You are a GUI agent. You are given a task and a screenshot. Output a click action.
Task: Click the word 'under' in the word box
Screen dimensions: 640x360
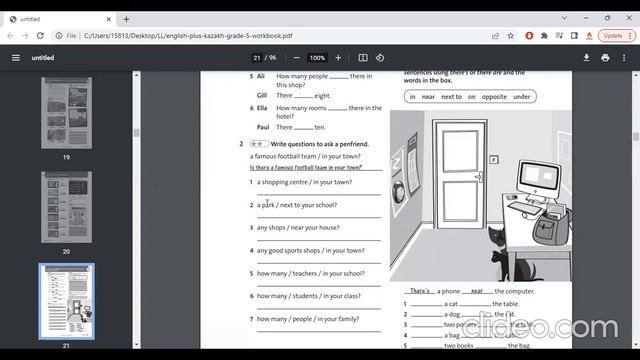point(521,97)
